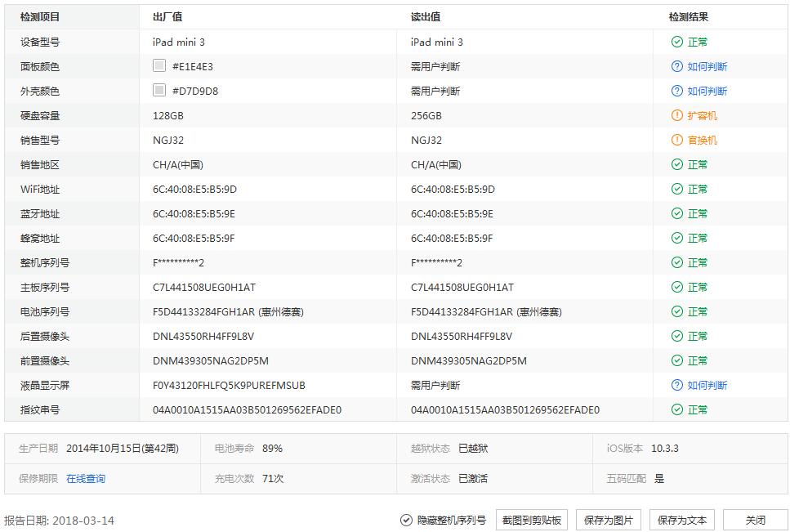
Task: Click the question icon next to 面板颜色
Action: click(676, 66)
